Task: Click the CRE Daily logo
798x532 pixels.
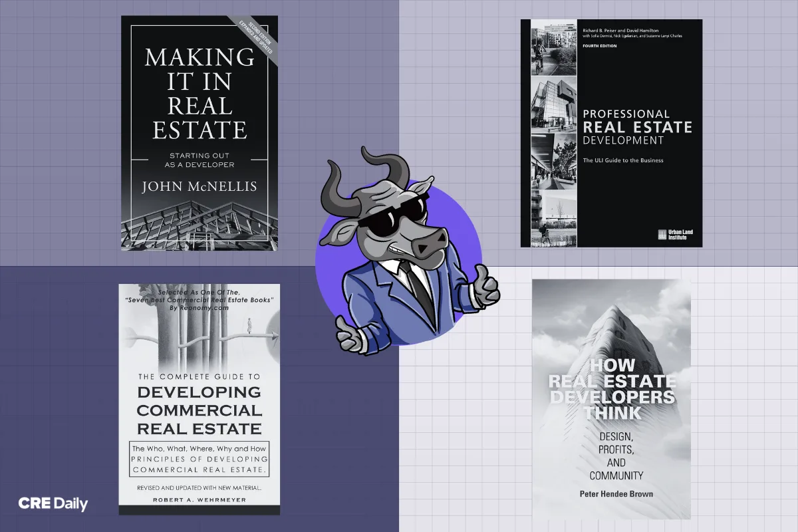Action: (53, 503)
